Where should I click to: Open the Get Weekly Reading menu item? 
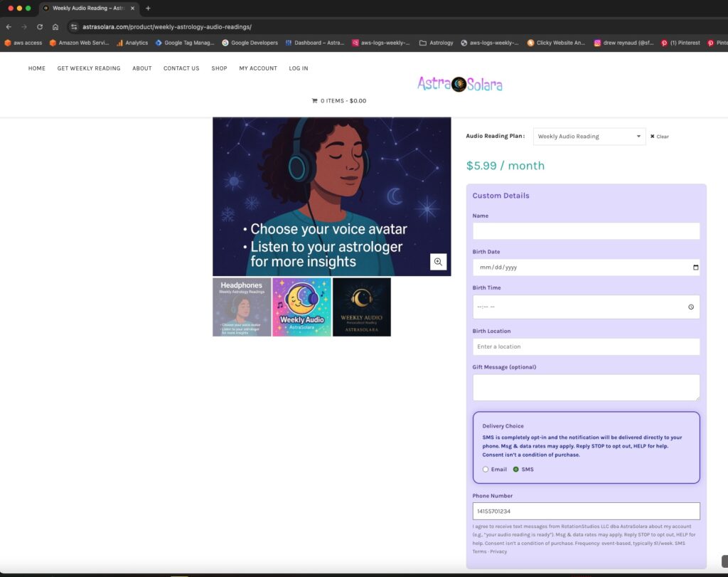[89, 68]
